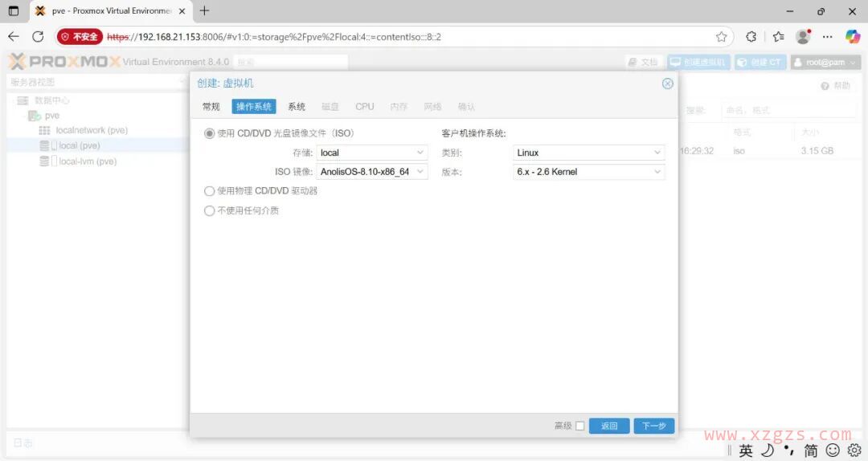The height and width of the screenshot is (461, 868).
Task: Switch to the 网络 tab
Action: point(432,106)
